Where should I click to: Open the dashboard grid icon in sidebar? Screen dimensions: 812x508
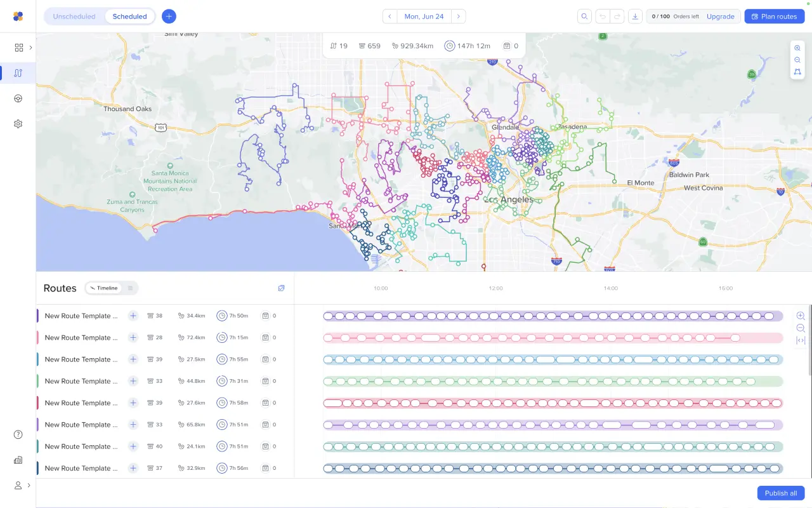pyautogui.click(x=19, y=48)
